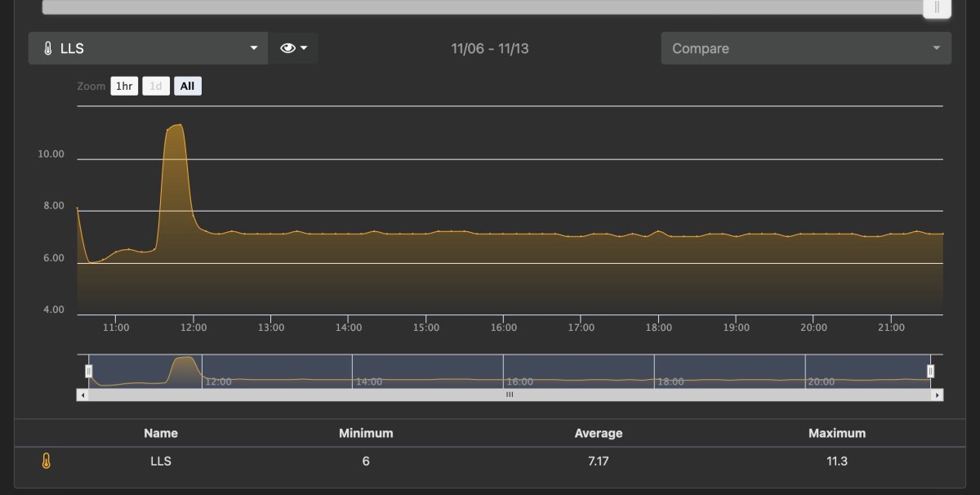The height and width of the screenshot is (495, 980).
Task: Select the All zoom range
Action: (187, 86)
